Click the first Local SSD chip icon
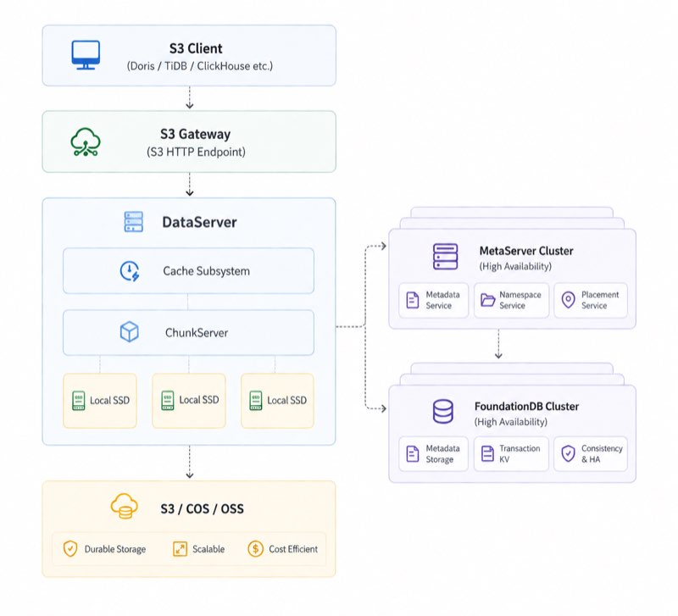The width and height of the screenshot is (678, 616). tap(80, 400)
